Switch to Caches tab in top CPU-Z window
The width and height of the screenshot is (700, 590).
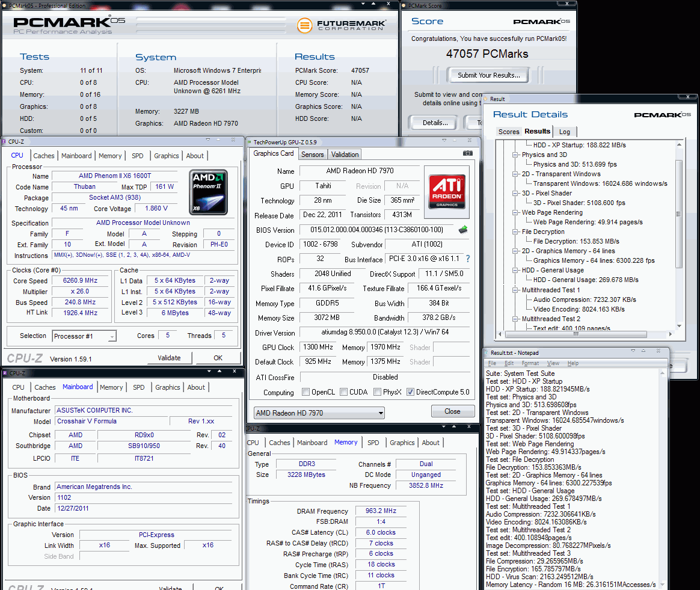44,156
